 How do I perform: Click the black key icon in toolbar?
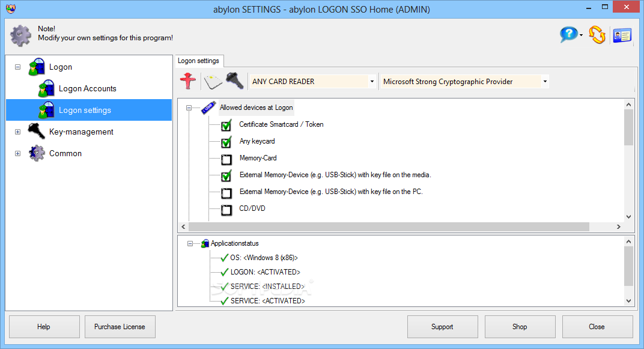(234, 80)
